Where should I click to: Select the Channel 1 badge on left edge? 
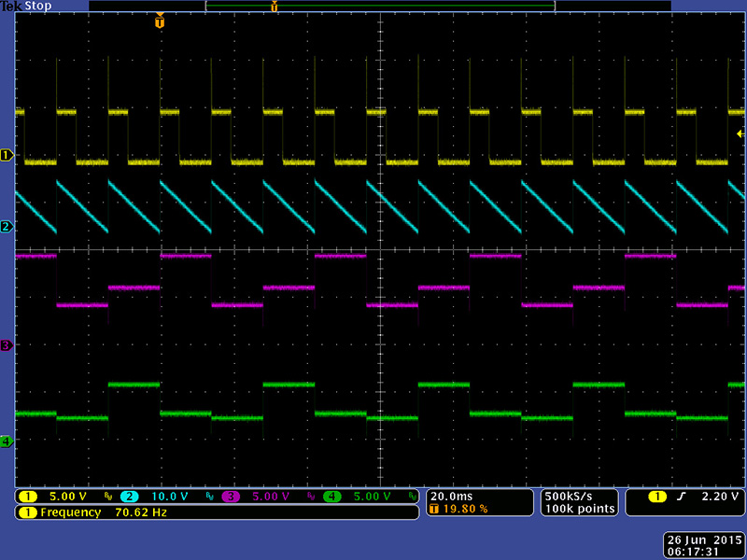(x=5, y=156)
